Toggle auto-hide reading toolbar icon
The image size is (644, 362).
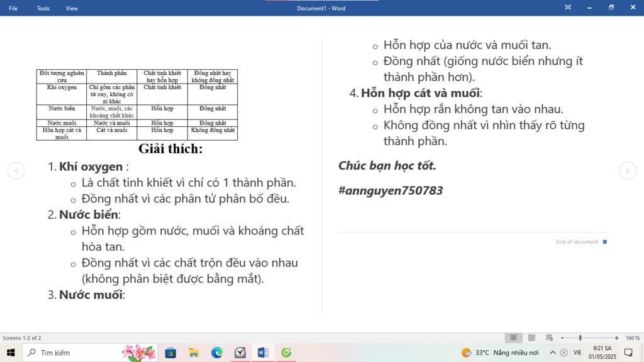click(568, 8)
